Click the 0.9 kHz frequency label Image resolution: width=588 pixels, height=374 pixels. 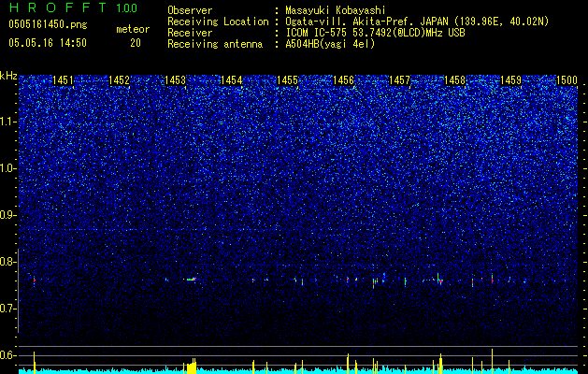point(8,215)
